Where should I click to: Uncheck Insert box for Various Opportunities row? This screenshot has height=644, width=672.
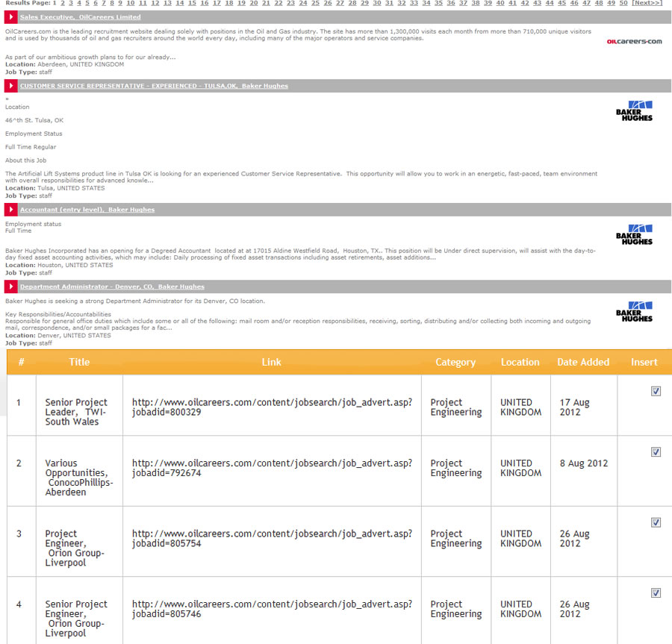[656, 451]
